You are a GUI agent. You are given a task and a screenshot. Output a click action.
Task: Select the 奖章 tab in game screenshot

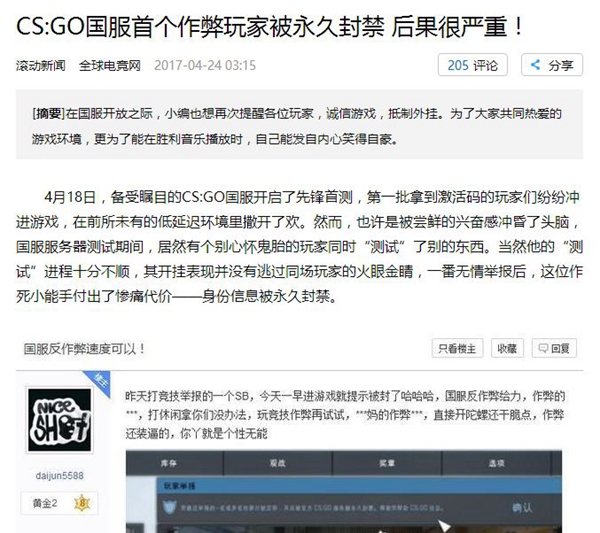[387, 463]
